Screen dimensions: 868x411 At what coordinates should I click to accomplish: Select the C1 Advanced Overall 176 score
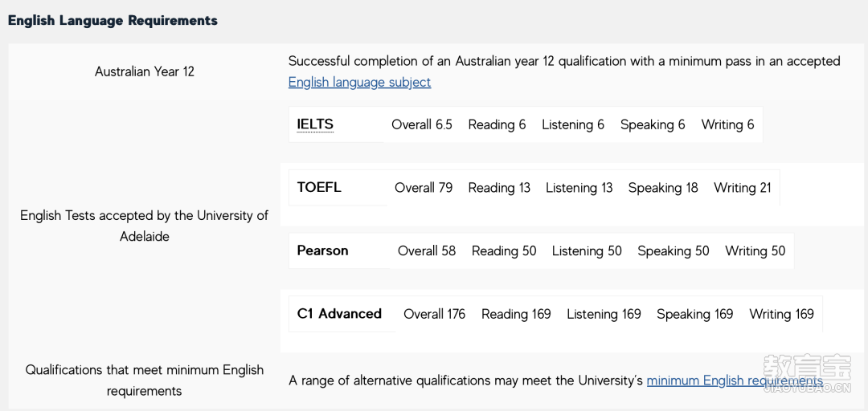coord(435,314)
